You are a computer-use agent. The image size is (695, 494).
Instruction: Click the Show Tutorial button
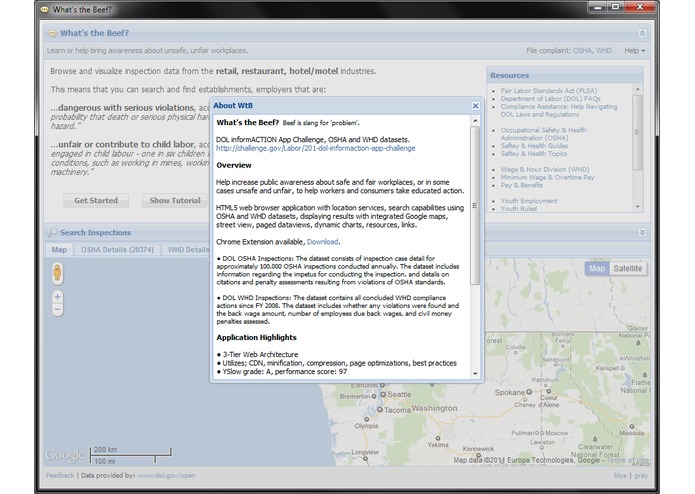pos(175,200)
